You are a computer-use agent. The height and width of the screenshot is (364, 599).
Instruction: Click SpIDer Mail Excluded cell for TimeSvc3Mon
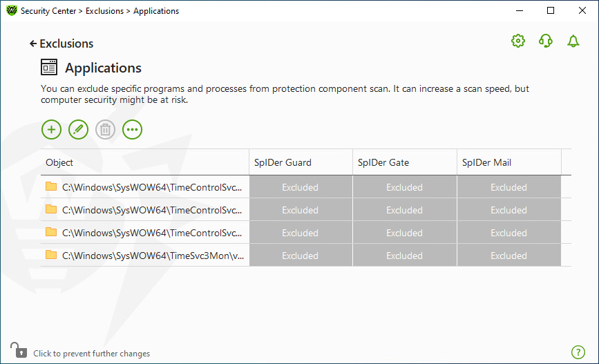pyautogui.click(x=508, y=255)
